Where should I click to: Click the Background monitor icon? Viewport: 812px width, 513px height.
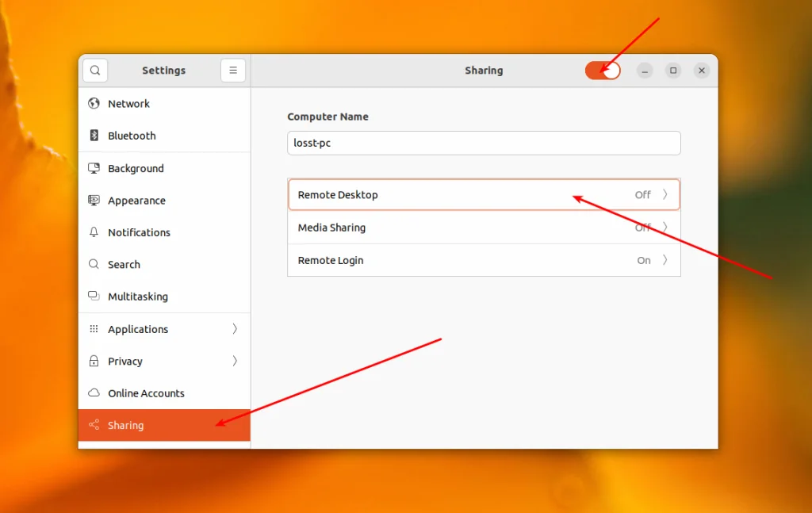tap(94, 168)
